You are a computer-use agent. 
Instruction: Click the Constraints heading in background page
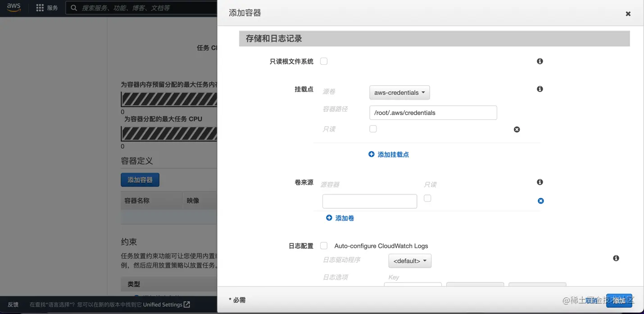pos(129,242)
